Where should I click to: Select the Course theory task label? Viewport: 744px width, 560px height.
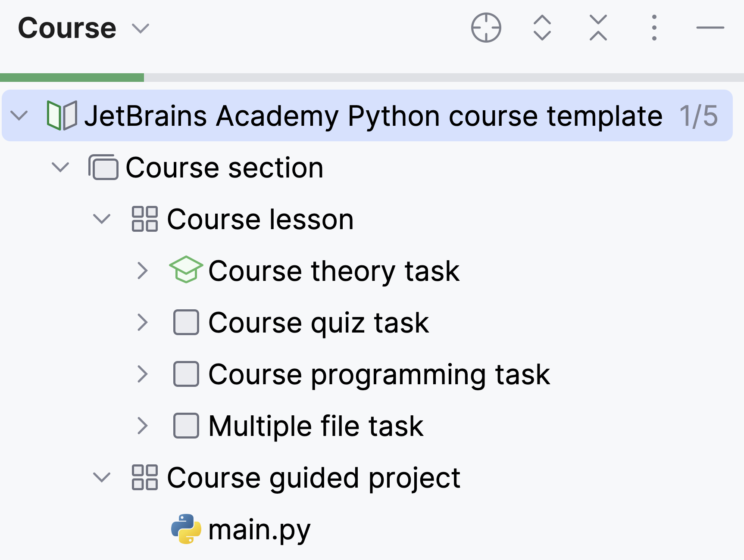[334, 271]
